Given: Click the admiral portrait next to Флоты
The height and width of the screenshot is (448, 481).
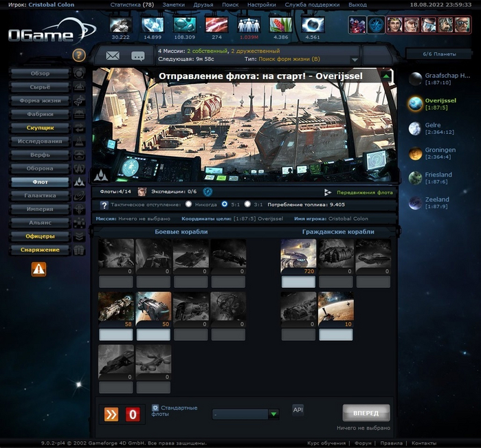Looking at the screenshot, I should (x=142, y=192).
